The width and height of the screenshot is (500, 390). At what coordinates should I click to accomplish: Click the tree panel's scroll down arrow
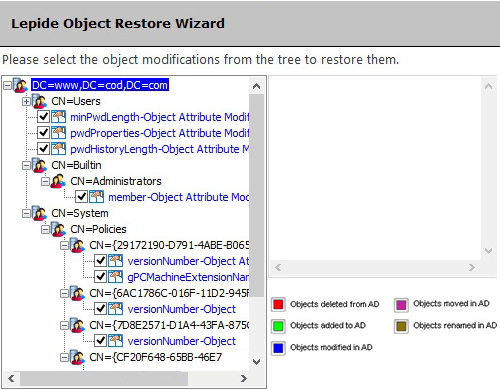coord(256,362)
